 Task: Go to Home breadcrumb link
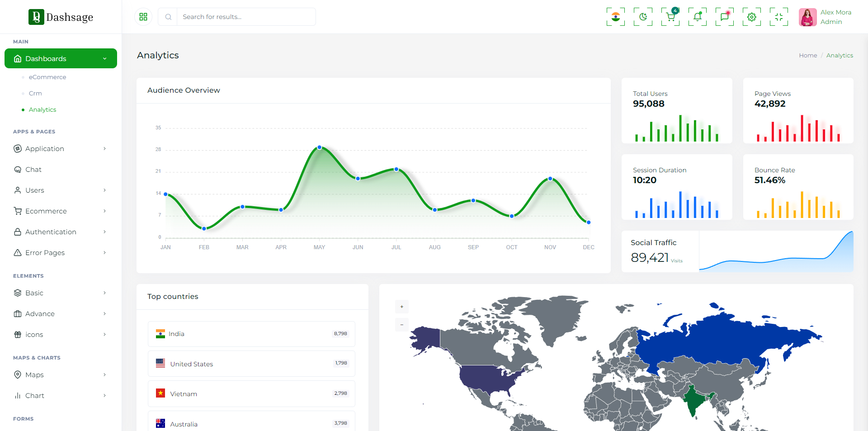(807, 56)
